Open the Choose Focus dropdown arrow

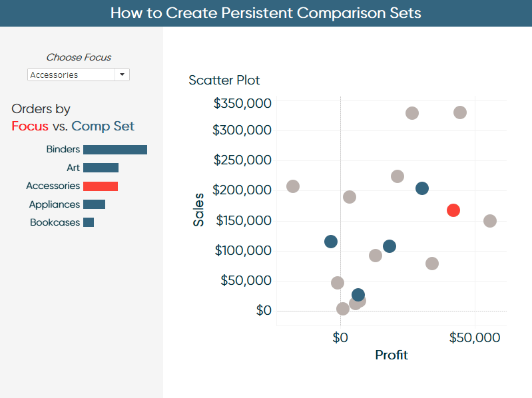tap(122, 75)
